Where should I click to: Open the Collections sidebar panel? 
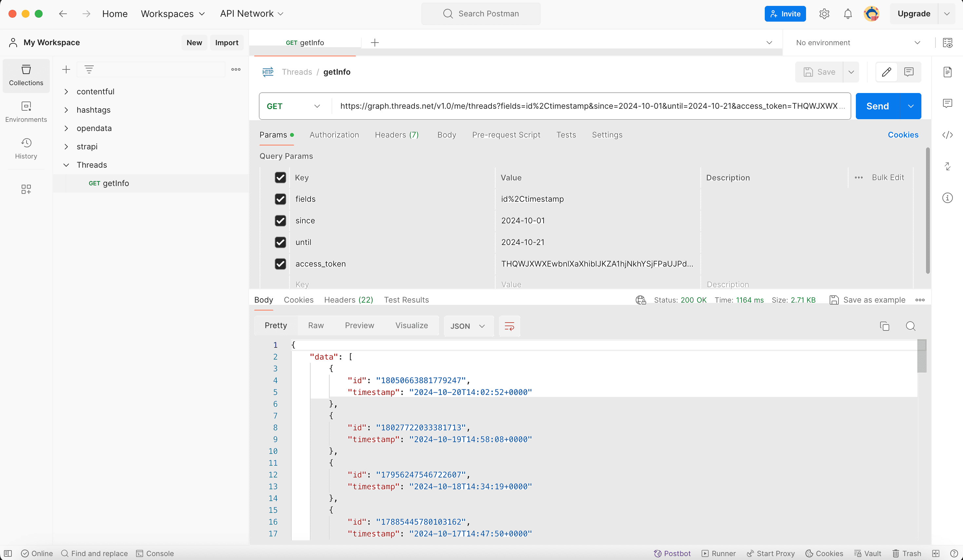pos(26,75)
